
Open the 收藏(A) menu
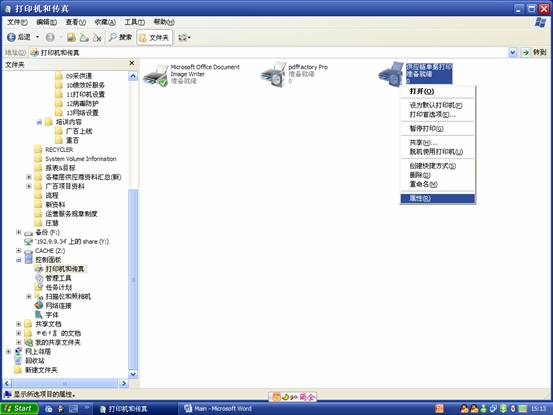pos(105,22)
